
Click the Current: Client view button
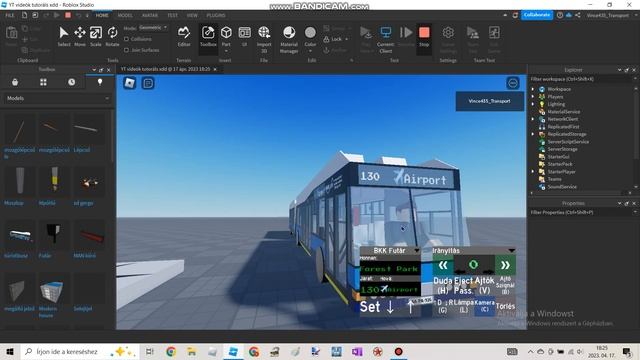coord(385,39)
